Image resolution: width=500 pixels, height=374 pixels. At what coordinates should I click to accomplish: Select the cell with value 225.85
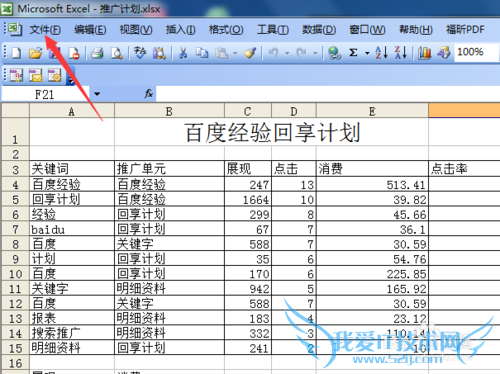pos(372,274)
